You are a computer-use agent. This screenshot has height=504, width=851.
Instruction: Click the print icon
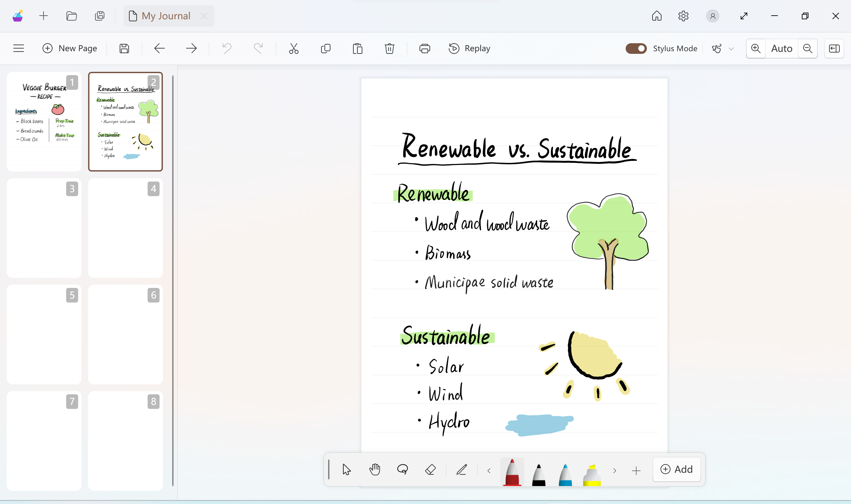click(425, 49)
